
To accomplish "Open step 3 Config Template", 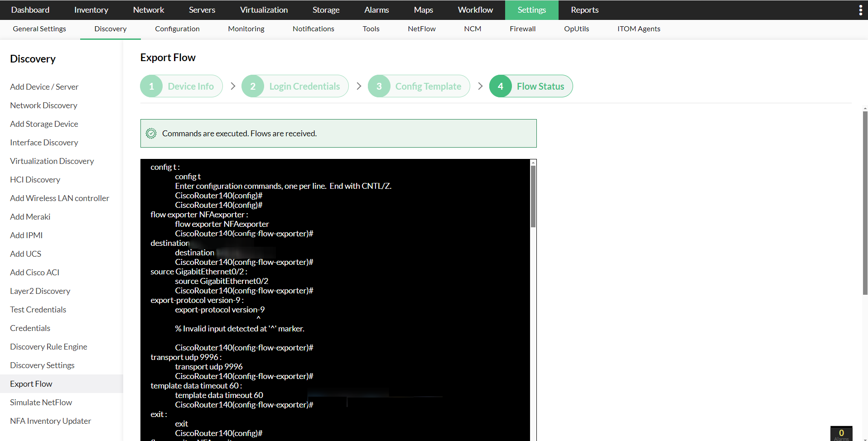I will coord(418,86).
